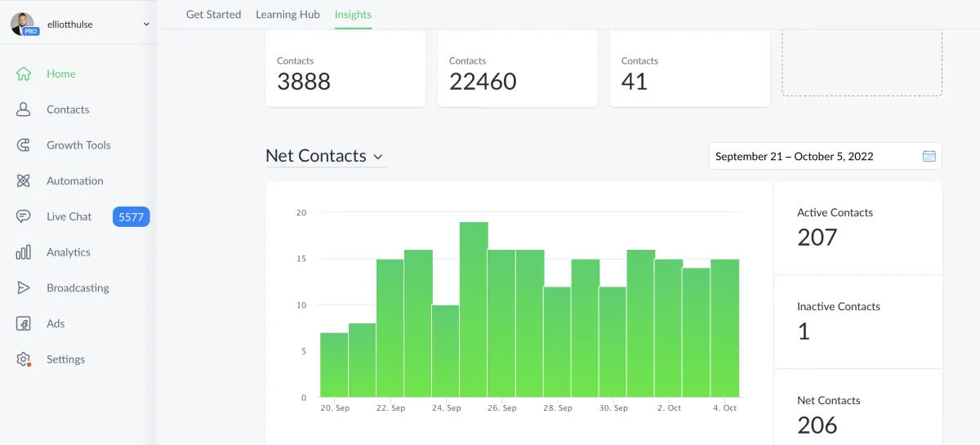
Task: Click the '2. Oct' axis label
Action: point(668,408)
